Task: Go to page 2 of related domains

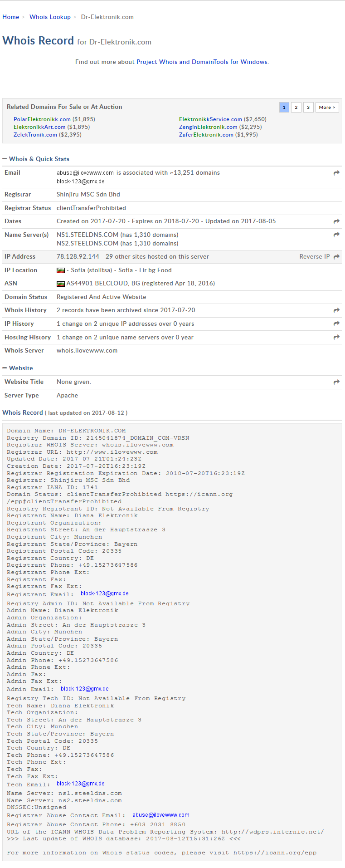Action: [x=296, y=108]
